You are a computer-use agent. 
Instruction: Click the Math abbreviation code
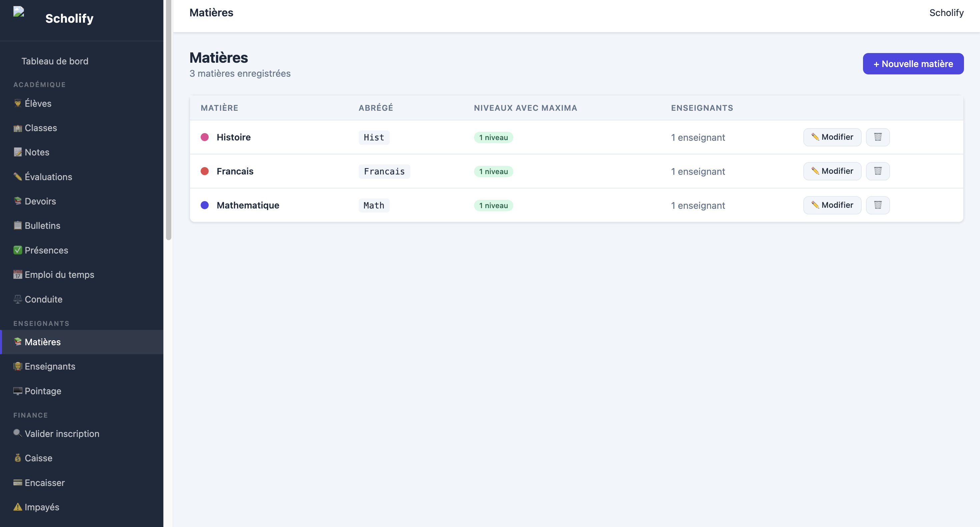(374, 205)
